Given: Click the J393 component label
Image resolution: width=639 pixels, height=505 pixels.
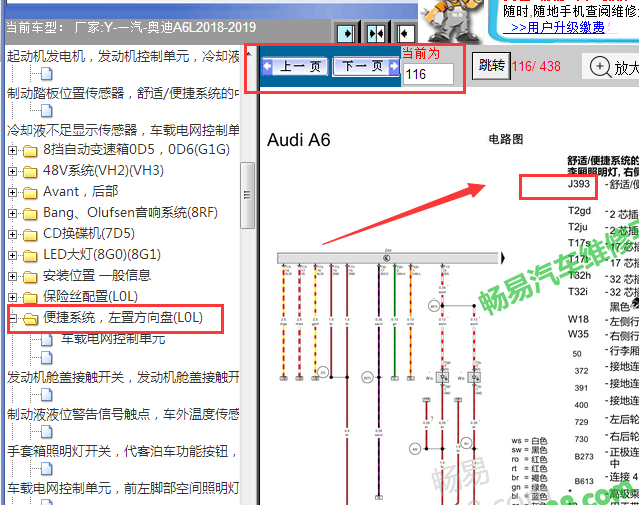Looking at the screenshot, I should tap(579, 184).
